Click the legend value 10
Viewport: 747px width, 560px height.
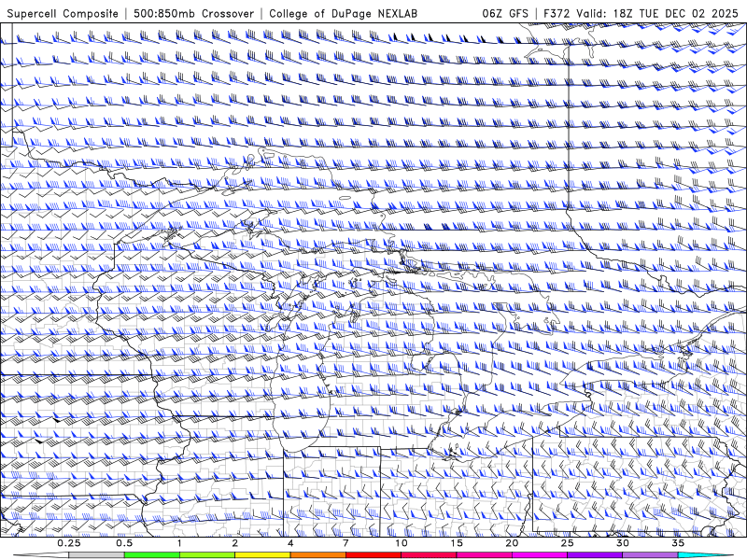coord(402,543)
